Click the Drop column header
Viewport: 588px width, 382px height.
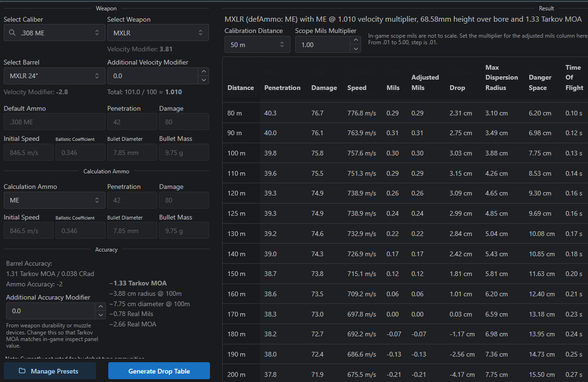click(x=457, y=88)
